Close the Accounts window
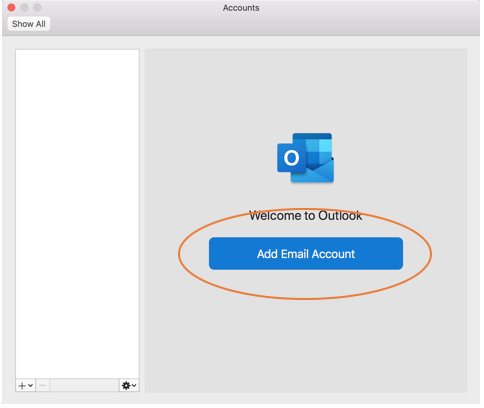484x408 pixels. (11, 7)
